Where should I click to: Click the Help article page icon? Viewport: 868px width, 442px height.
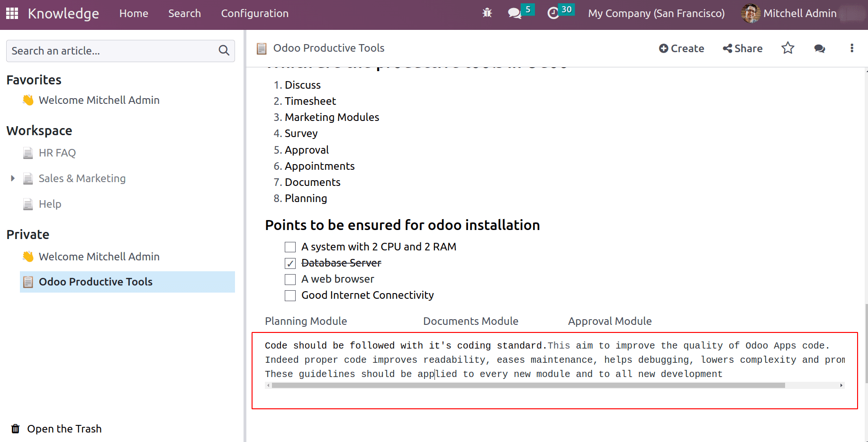coord(28,204)
